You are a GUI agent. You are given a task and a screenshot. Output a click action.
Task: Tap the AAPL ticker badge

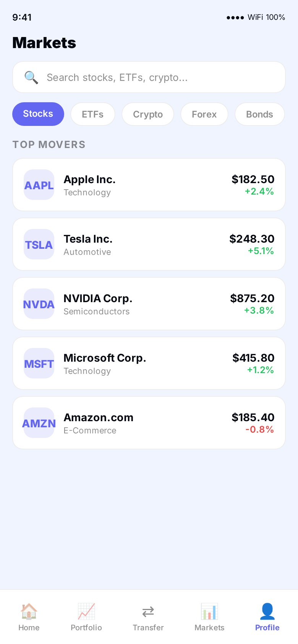39,185
